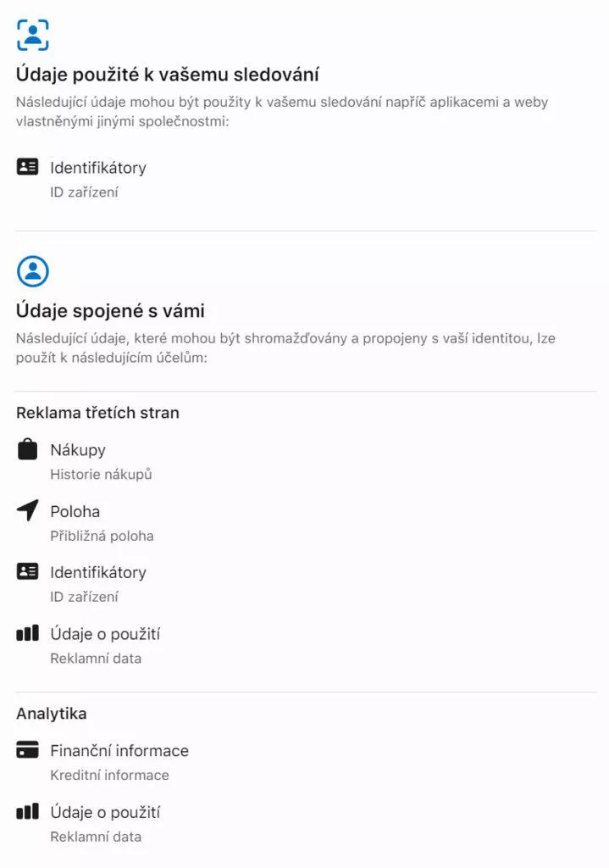Click the Poloha label
The width and height of the screenshot is (609, 868).
click(x=75, y=511)
